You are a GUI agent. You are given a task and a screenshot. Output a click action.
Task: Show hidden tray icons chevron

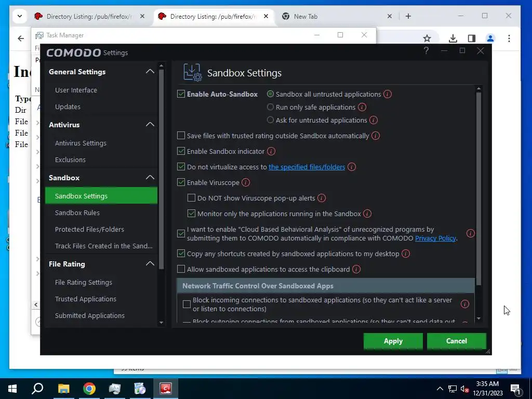coord(440,389)
